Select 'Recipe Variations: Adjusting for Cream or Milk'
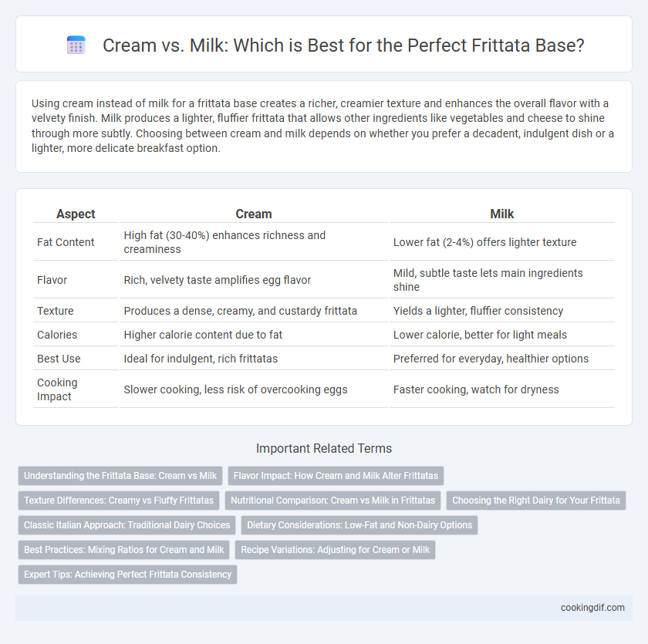Viewport: 648px width, 644px height. 335,550
